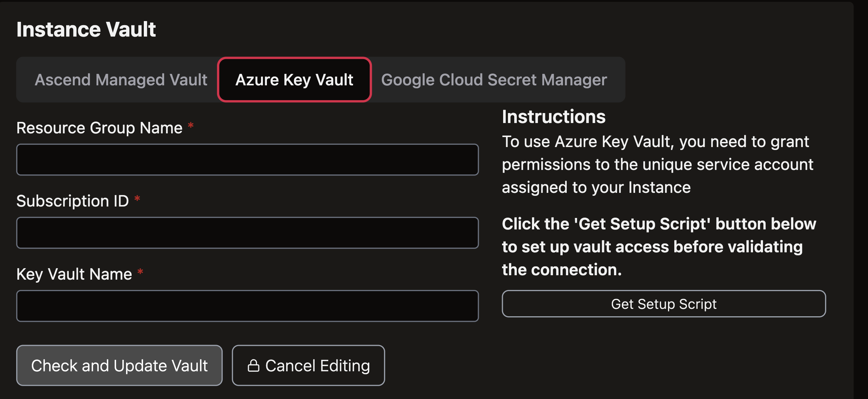
Task: Click the red asterisk beside Resource Group Name
Action: [x=191, y=126]
